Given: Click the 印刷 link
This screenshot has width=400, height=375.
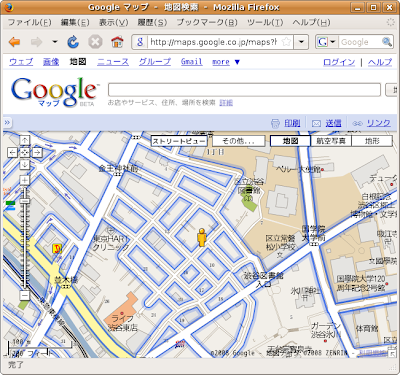Looking at the screenshot, I should coord(292,123).
